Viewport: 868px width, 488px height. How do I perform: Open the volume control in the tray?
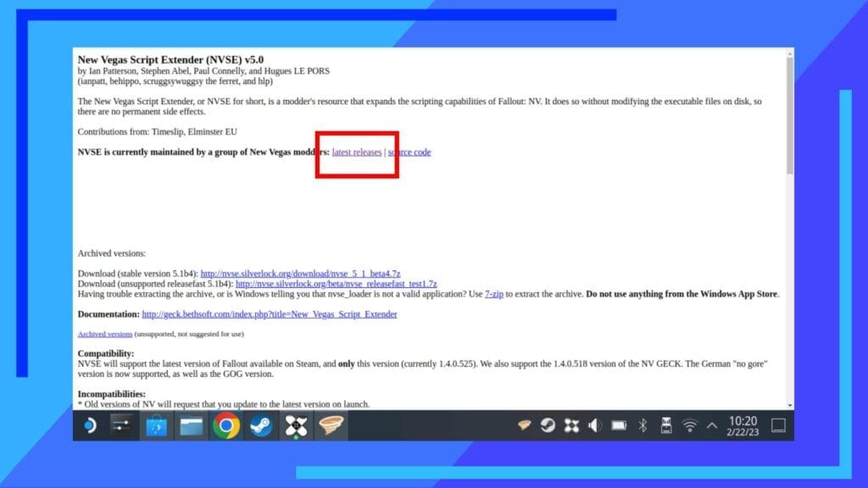tap(595, 425)
